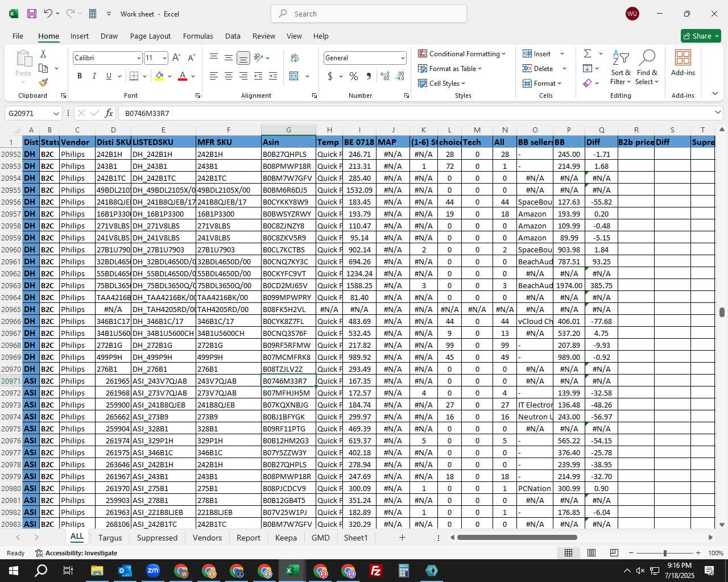This screenshot has width=728, height=582.
Task: Click the Delete cells button
Action: click(x=538, y=69)
